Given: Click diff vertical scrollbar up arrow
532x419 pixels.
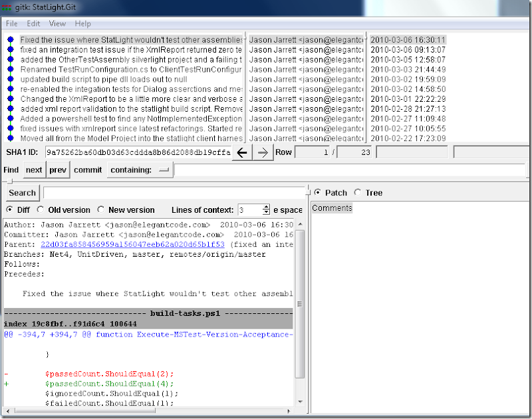Looking at the screenshot, I should [x=300, y=224].
